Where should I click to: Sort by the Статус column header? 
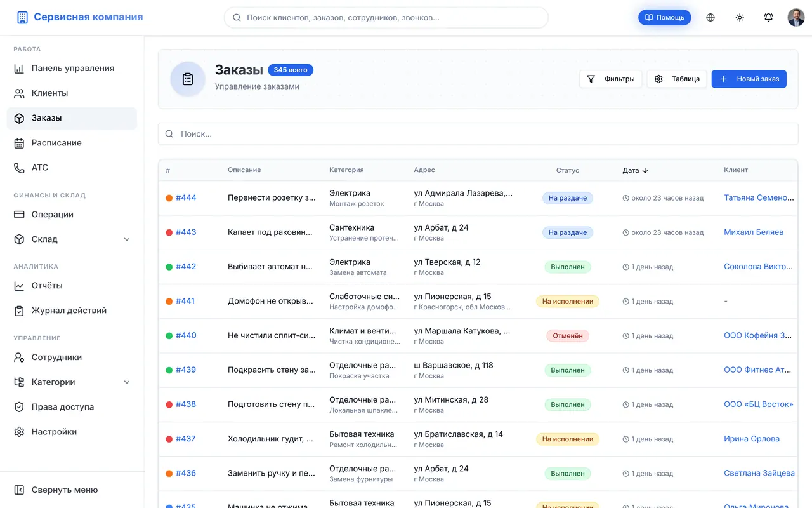[568, 170]
